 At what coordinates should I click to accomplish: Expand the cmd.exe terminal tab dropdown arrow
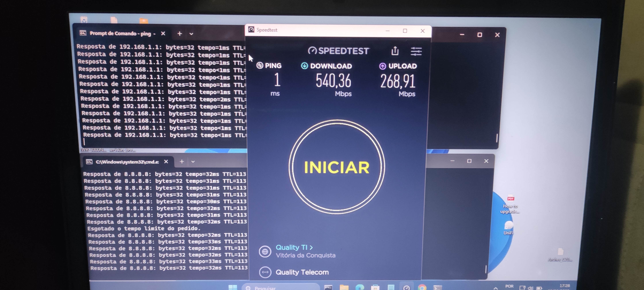193,162
